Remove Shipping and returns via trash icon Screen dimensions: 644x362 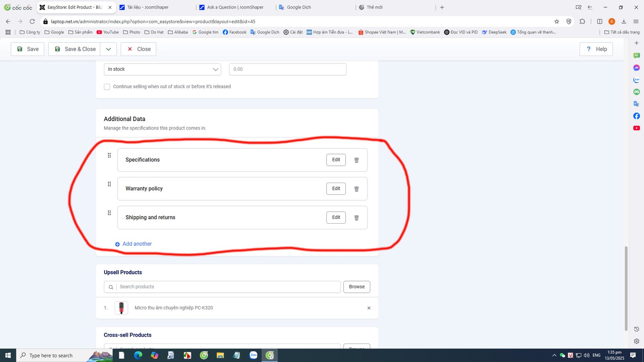[x=356, y=218]
